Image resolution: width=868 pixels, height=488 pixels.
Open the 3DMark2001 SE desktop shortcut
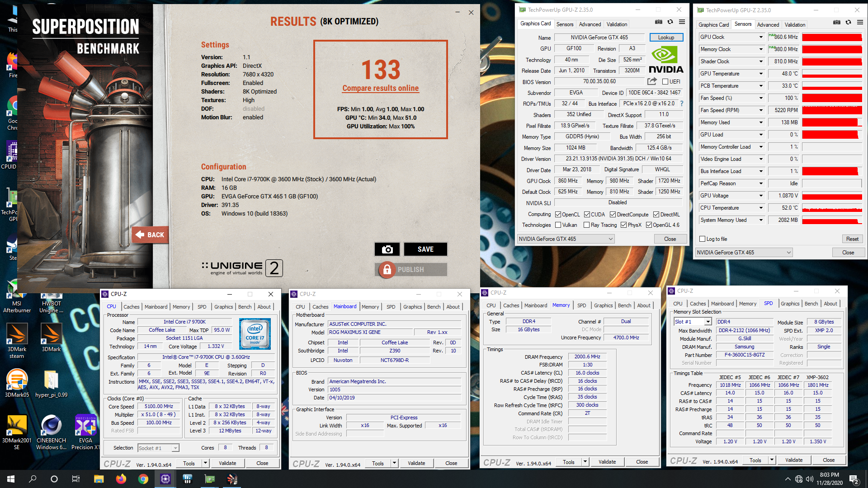[x=17, y=432]
